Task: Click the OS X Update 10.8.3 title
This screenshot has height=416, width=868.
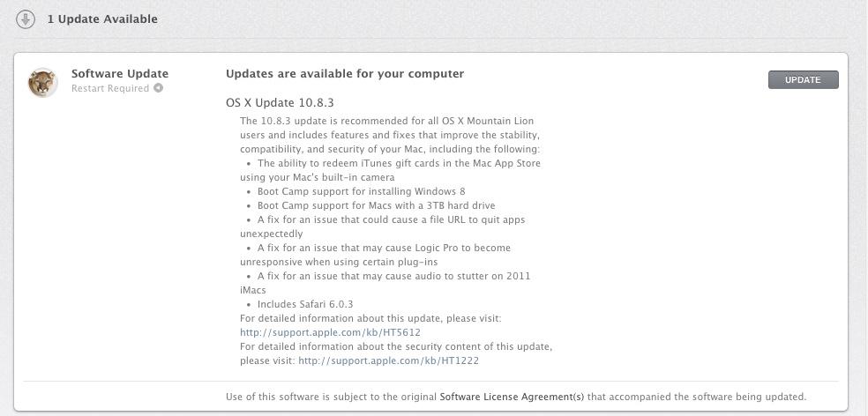Action: [280, 103]
